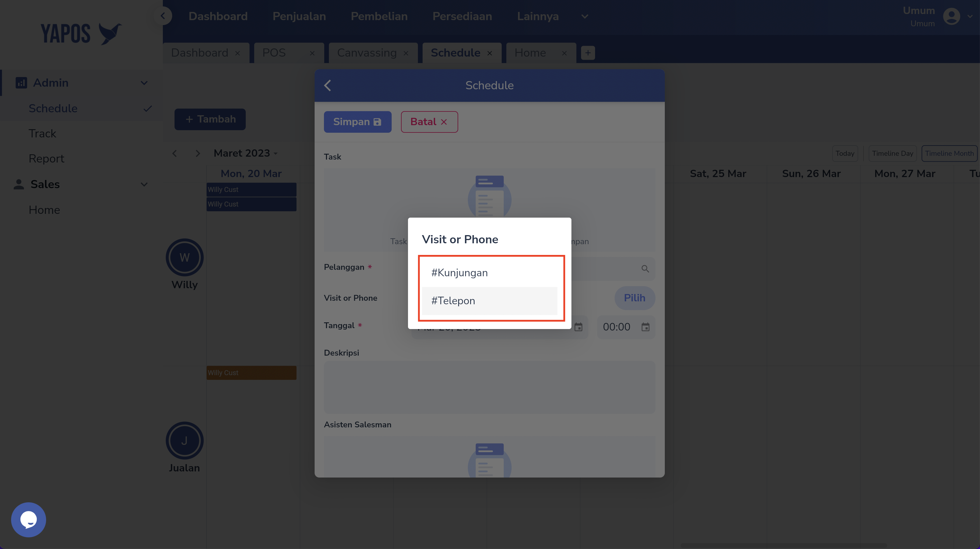Expand the Sales sidebar section

click(x=144, y=184)
